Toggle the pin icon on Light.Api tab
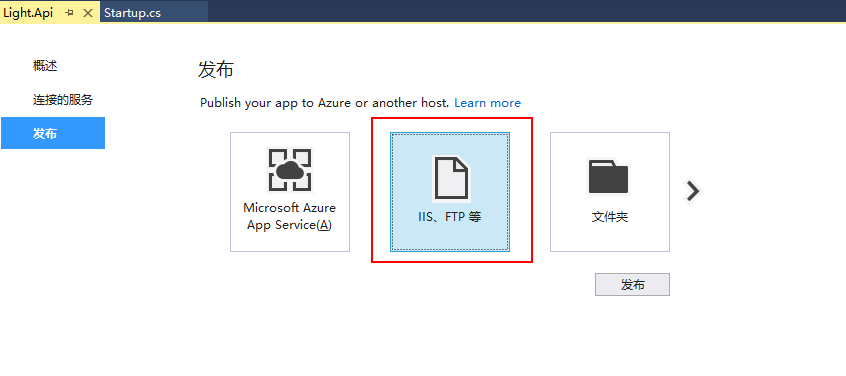 (70, 13)
